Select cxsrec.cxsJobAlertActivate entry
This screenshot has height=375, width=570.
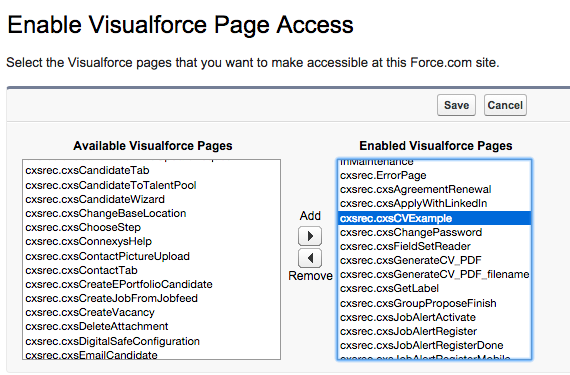(x=434, y=317)
